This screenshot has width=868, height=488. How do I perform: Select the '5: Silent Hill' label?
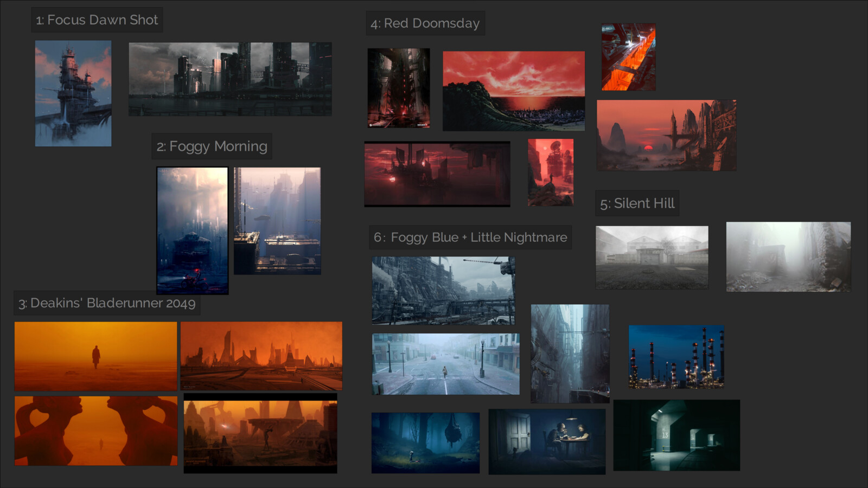click(x=637, y=203)
